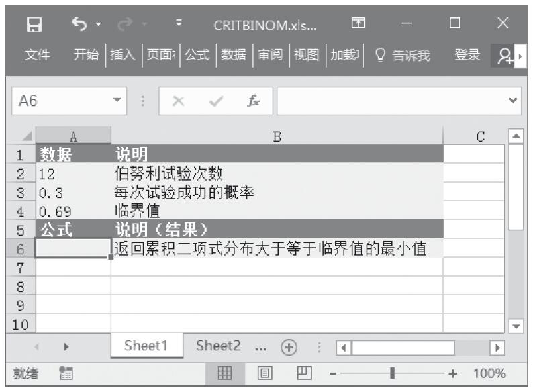The width and height of the screenshot is (537, 392).
Task: Expand the Name Box dropdown arrow
Action: pos(119,101)
